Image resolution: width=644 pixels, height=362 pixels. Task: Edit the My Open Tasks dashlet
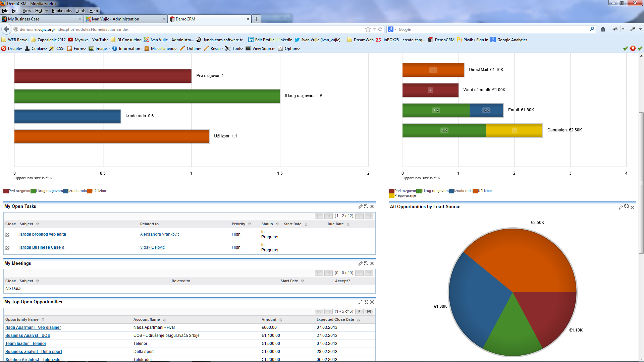pos(360,206)
